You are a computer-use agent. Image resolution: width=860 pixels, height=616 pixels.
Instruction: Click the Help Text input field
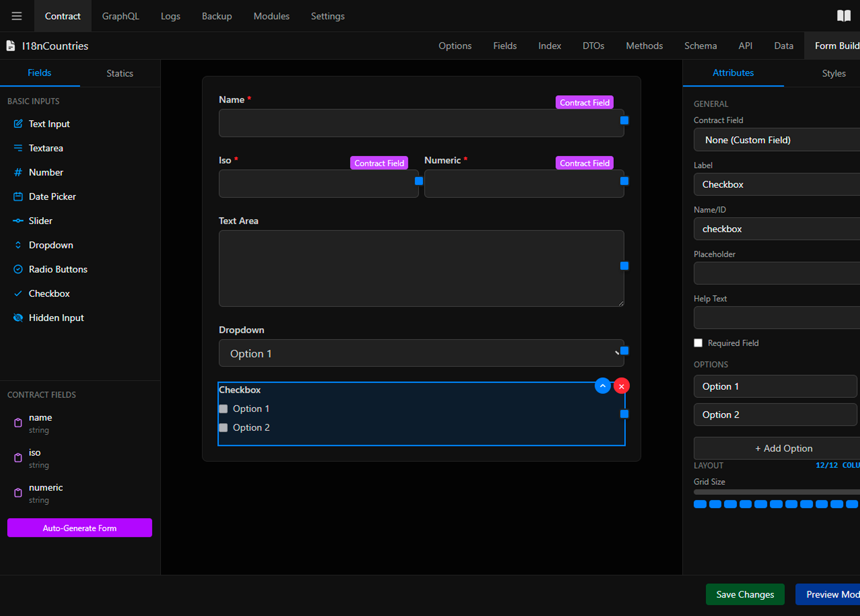point(777,318)
